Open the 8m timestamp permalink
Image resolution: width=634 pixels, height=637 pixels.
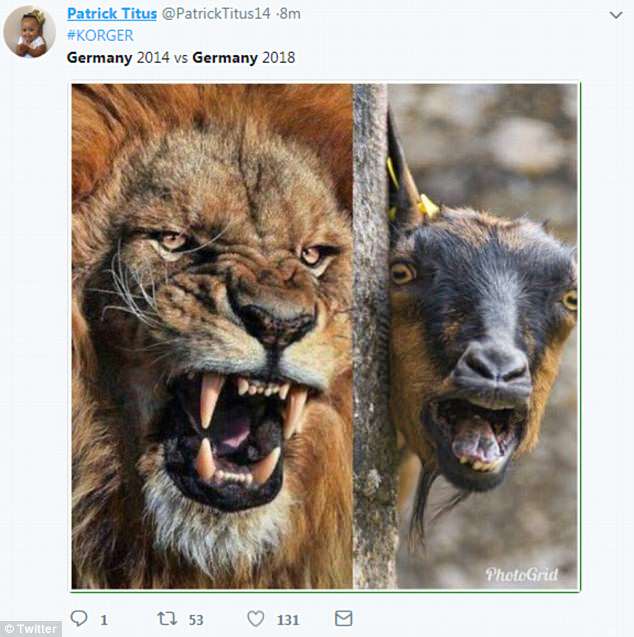[288, 14]
